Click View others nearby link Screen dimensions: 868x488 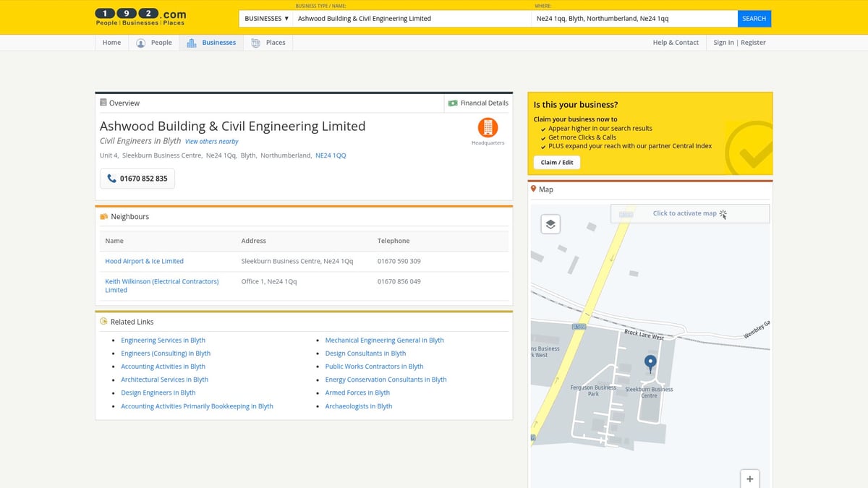[x=211, y=142]
